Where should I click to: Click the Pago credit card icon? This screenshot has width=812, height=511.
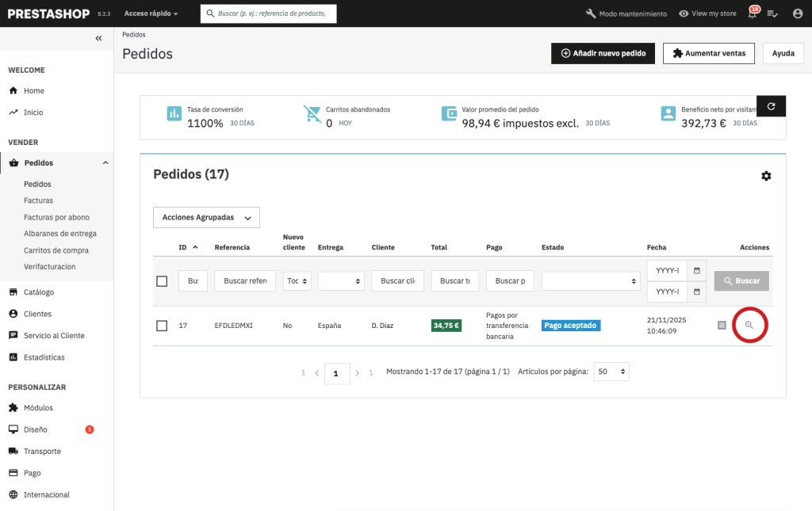(x=13, y=473)
